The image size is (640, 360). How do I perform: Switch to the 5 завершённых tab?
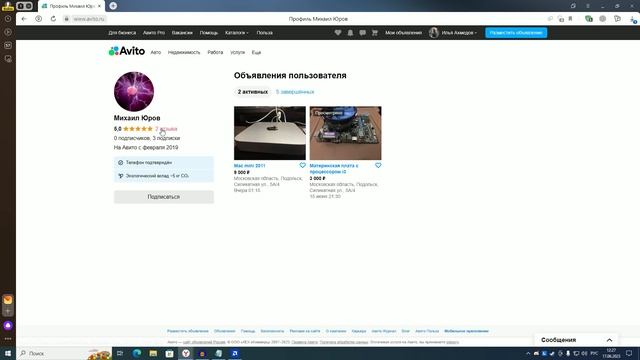click(x=295, y=92)
